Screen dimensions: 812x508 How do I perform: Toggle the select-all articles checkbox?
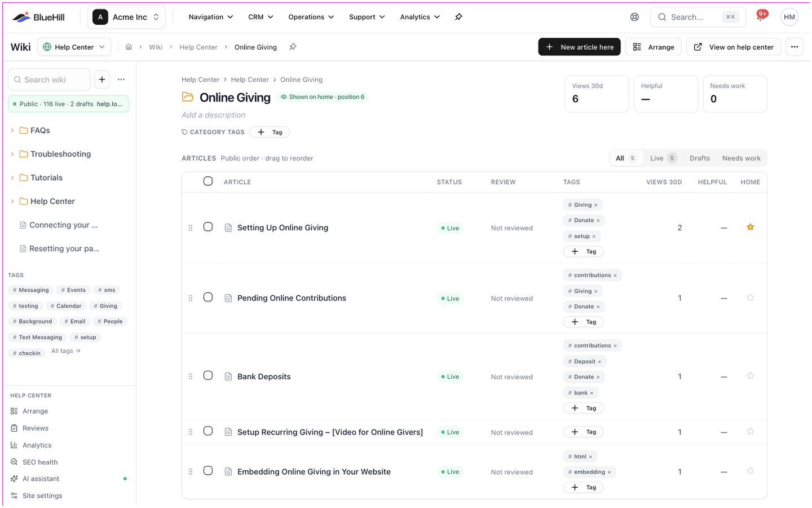(x=208, y=181)
